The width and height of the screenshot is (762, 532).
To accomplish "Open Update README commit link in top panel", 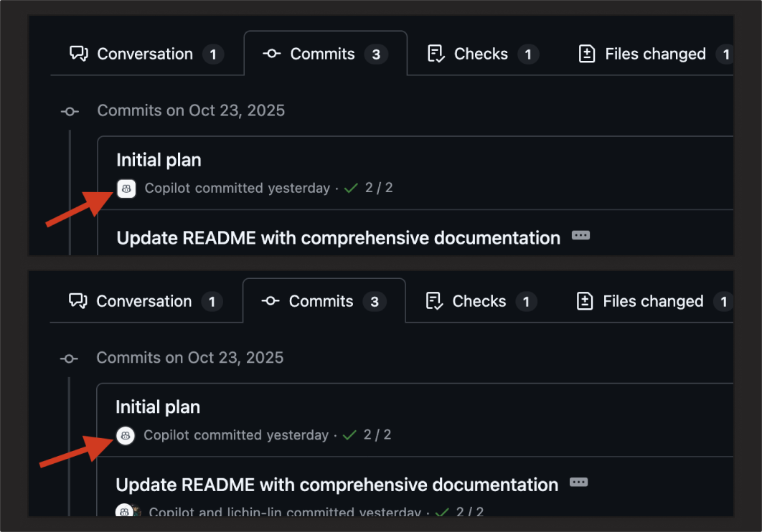I will 339,238.
